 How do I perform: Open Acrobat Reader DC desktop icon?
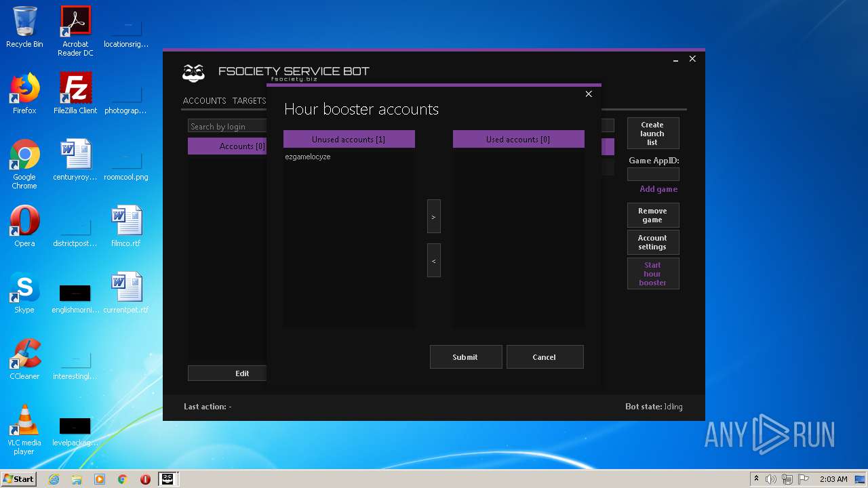tap(75, 31)
